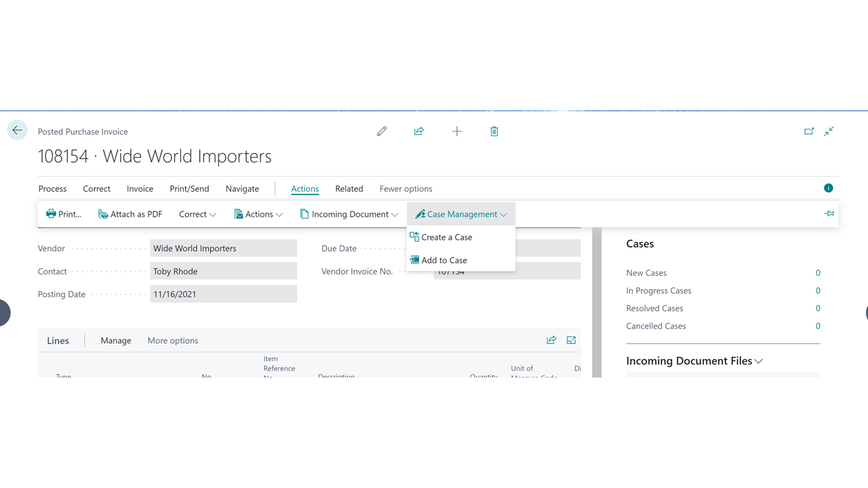The height and width of the screenshot is (488, 868).
Task: Click Manage in the Lines section
Action: (116, 341)
